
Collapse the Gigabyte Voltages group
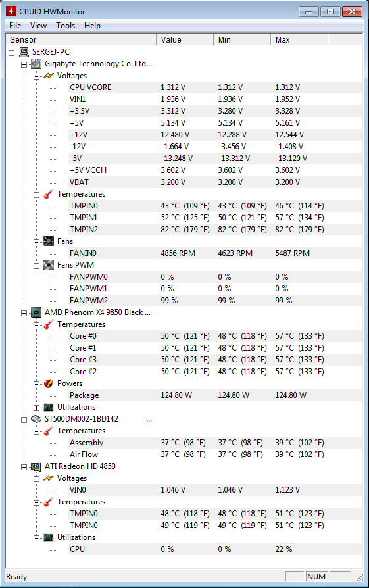36,76
